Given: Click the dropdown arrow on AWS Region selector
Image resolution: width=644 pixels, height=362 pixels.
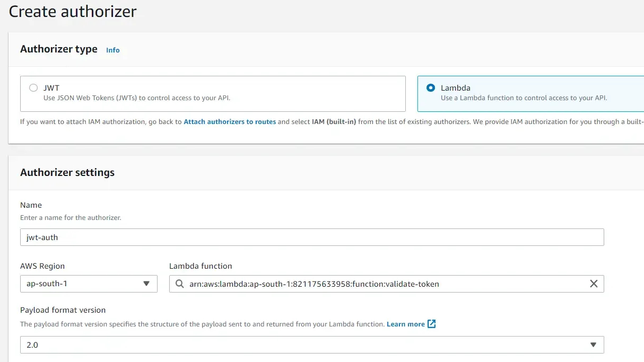Looking at the screenshot, I should tap(146, 284).
